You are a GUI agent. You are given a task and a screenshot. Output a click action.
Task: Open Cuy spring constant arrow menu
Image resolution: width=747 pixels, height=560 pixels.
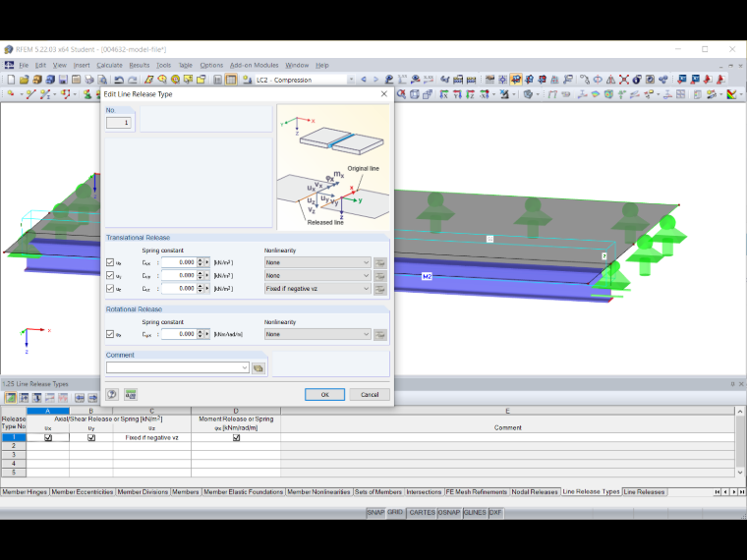point(206,275)
